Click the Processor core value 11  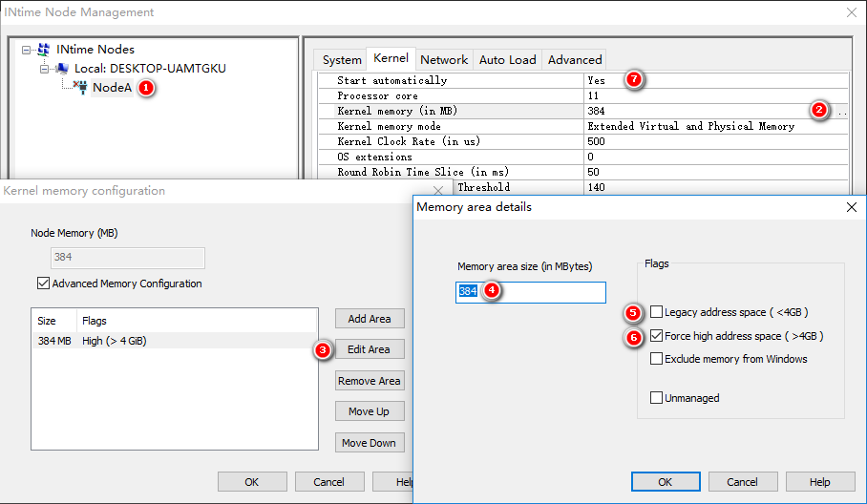(x=593, y=95)
